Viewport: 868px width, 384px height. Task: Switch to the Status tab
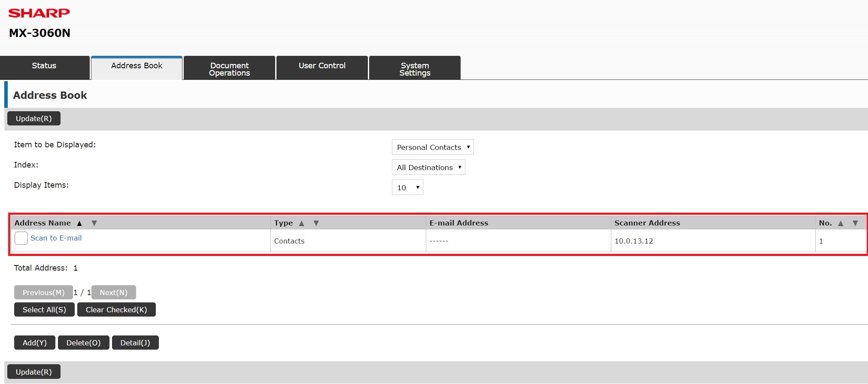point(44,66)
